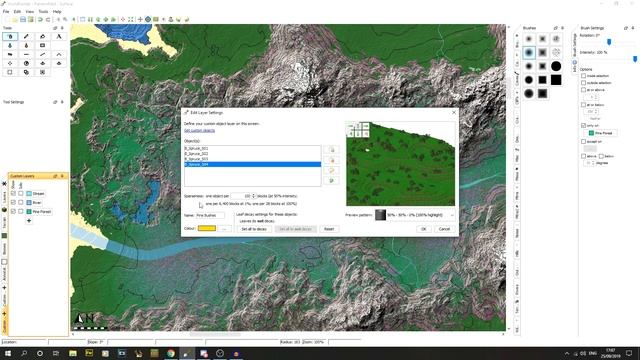
Task: Open the notification center in system tray
Action: (629, 353)
